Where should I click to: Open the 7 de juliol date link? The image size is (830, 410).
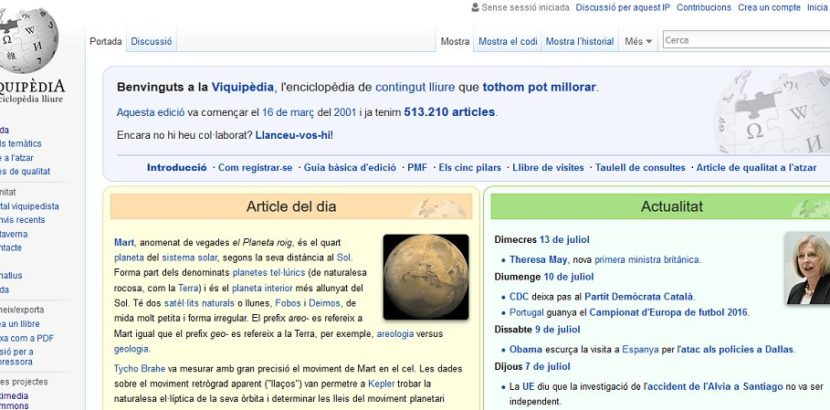546,367
